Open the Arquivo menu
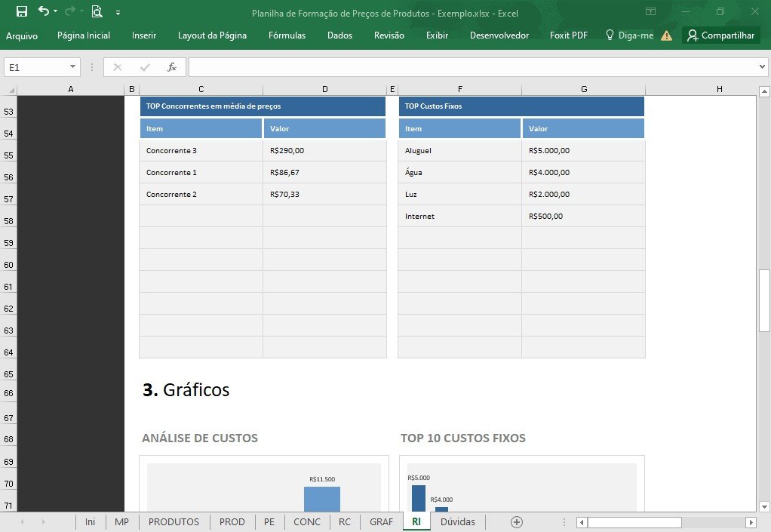 coord(22,35)
